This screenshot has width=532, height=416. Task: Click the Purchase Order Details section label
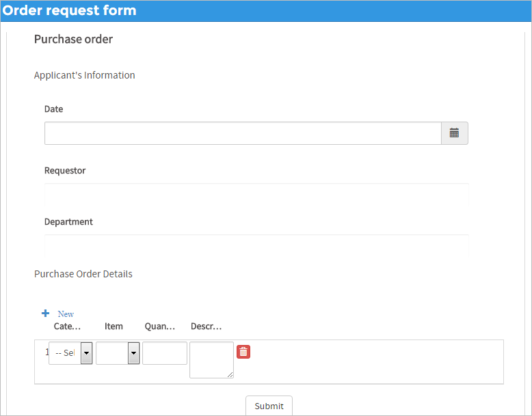point(83,274)
